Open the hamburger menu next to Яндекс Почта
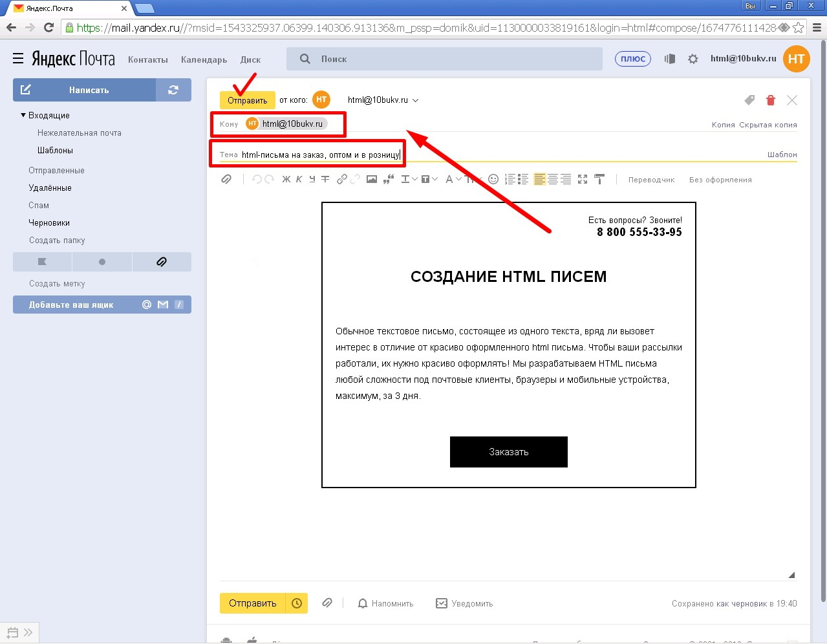The image size is (827, 644). tap(18, 59)
